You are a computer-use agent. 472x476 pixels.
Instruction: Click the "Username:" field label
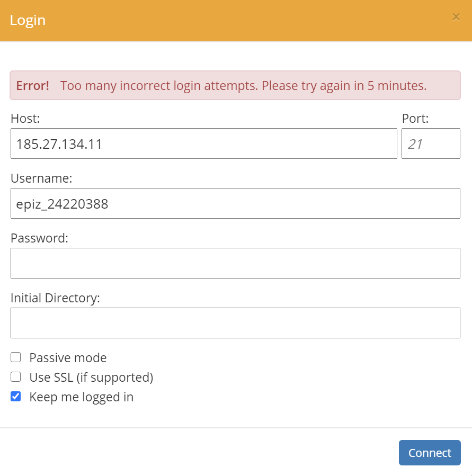(41, 178)
